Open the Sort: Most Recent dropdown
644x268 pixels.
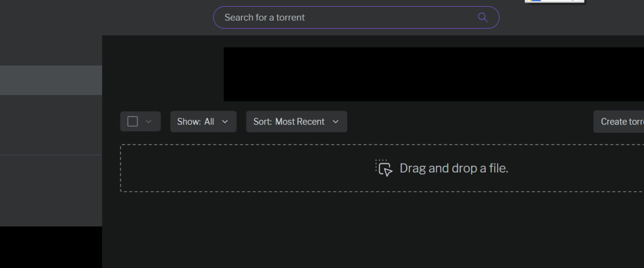(297, 122)
